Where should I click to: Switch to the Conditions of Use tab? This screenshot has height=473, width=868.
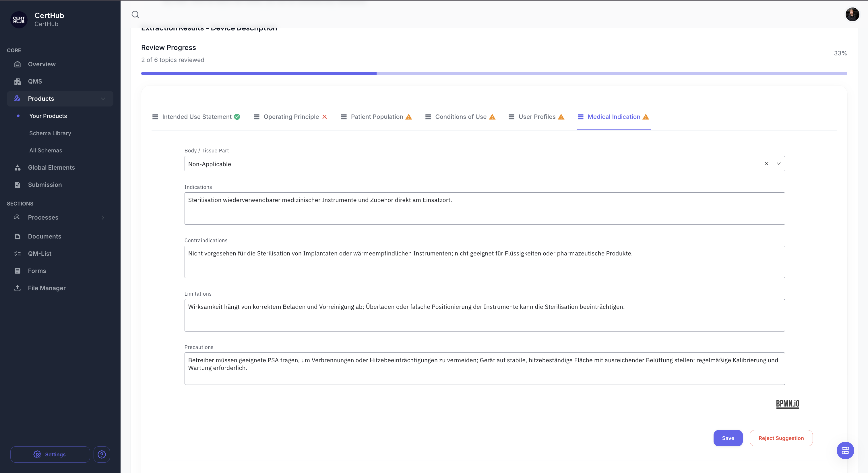pos(461,117)
